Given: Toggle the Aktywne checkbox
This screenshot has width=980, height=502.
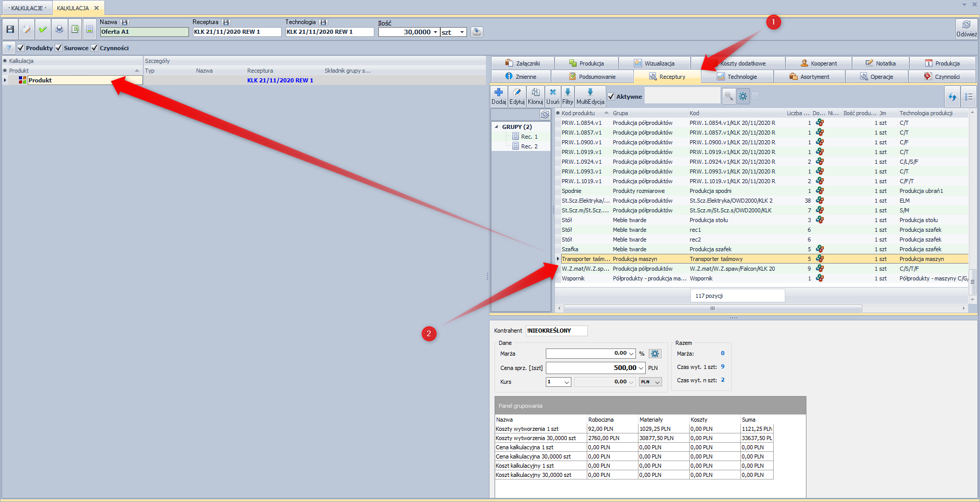Looking at the screenshot, I should coord(611,97).
